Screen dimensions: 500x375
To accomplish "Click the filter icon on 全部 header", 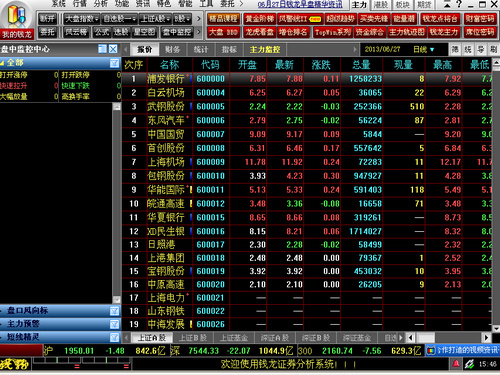I will [114, 63].
